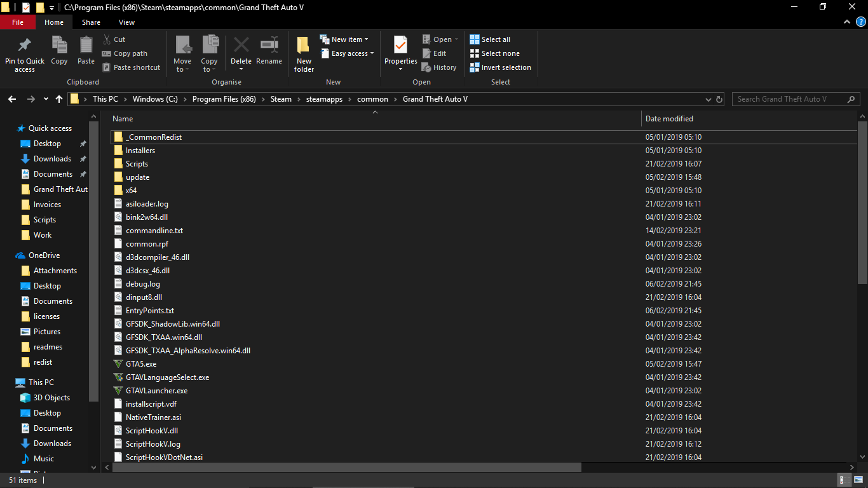Screen dimensions: 868x488
Task: Click Invert selection in ribbon
Action: click(500, 67)
